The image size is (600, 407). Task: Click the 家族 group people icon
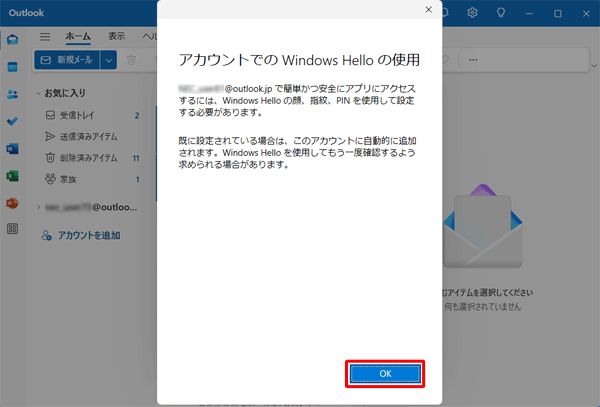tap(50, 179)
